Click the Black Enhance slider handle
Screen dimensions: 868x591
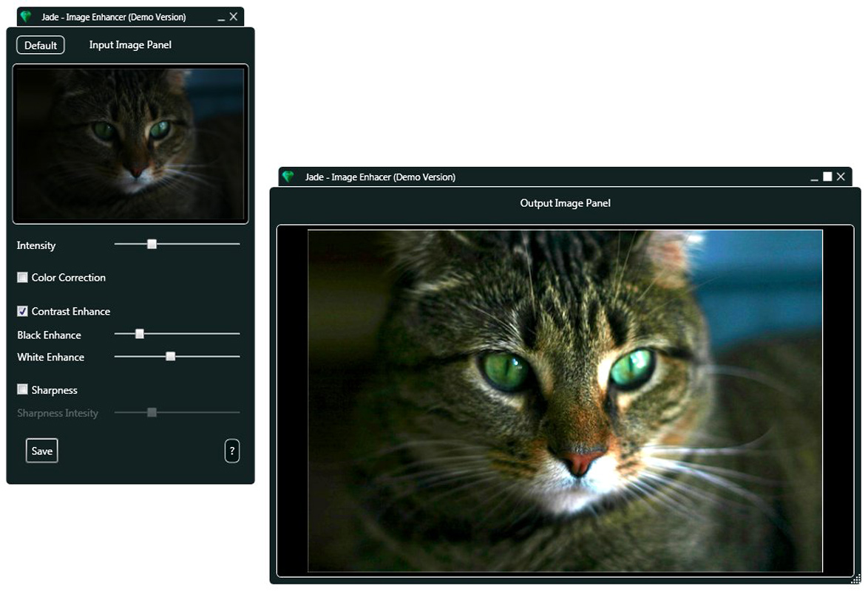pyautogui.click(x=140, y=334)
